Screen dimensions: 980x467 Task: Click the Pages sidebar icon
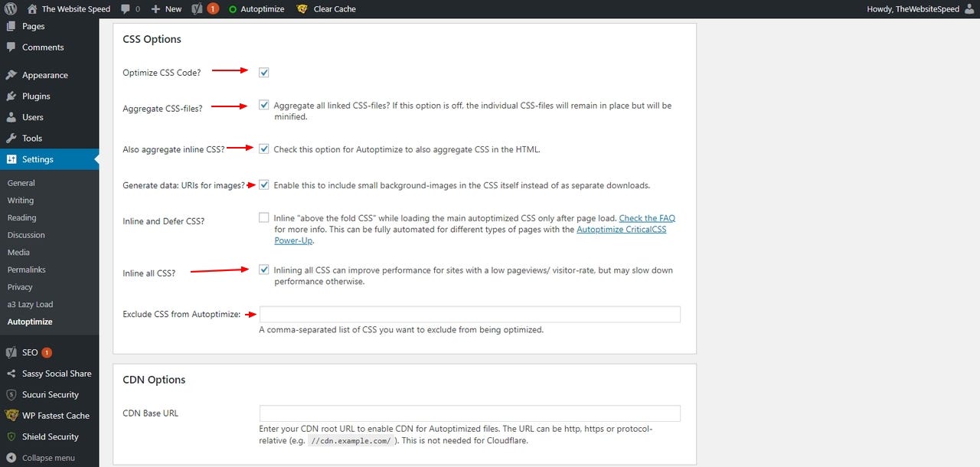point(11,26)
